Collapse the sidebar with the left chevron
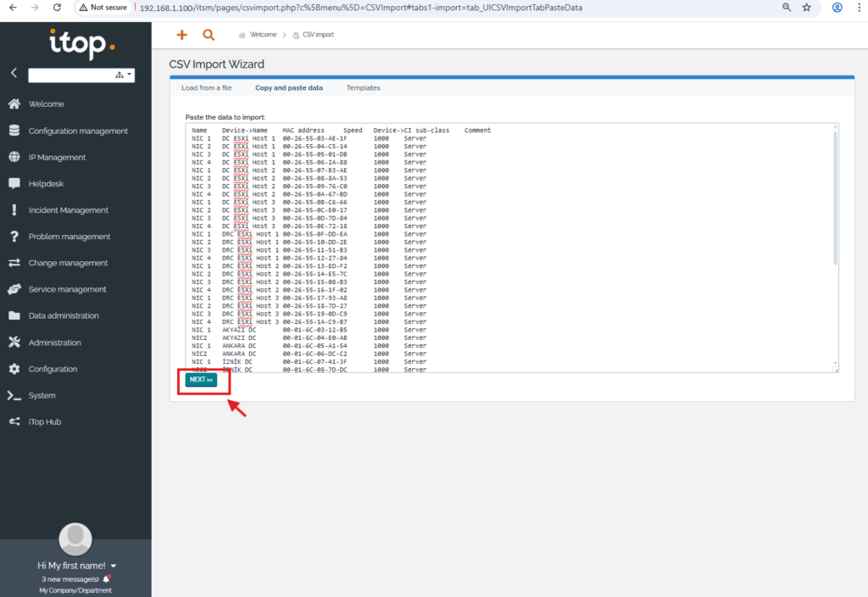This screenshot has height=597, width=868. point(14,74)
